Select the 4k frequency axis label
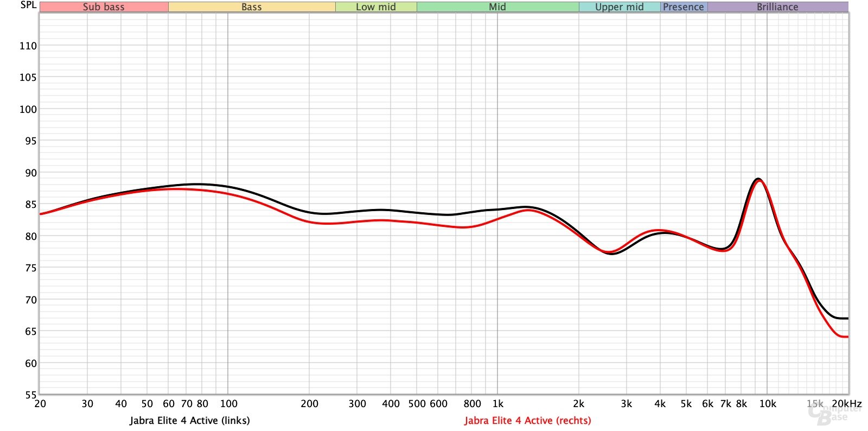868x431 pixels. (660, 403)
